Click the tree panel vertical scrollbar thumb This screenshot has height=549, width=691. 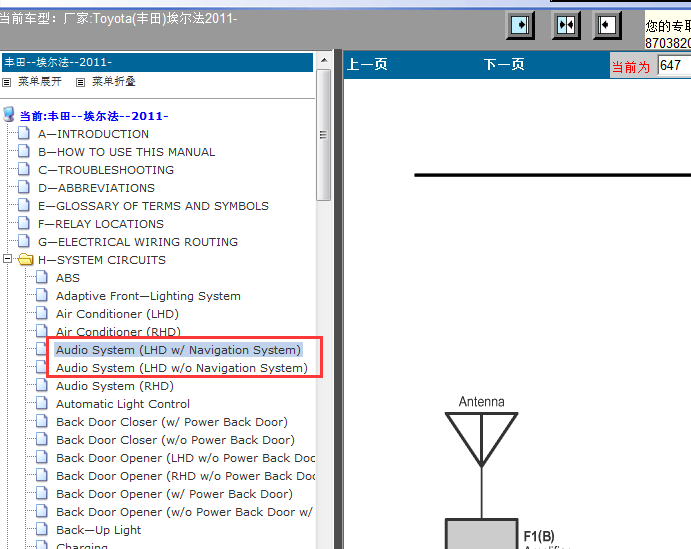pyautogui.click(x=324, y=135)
